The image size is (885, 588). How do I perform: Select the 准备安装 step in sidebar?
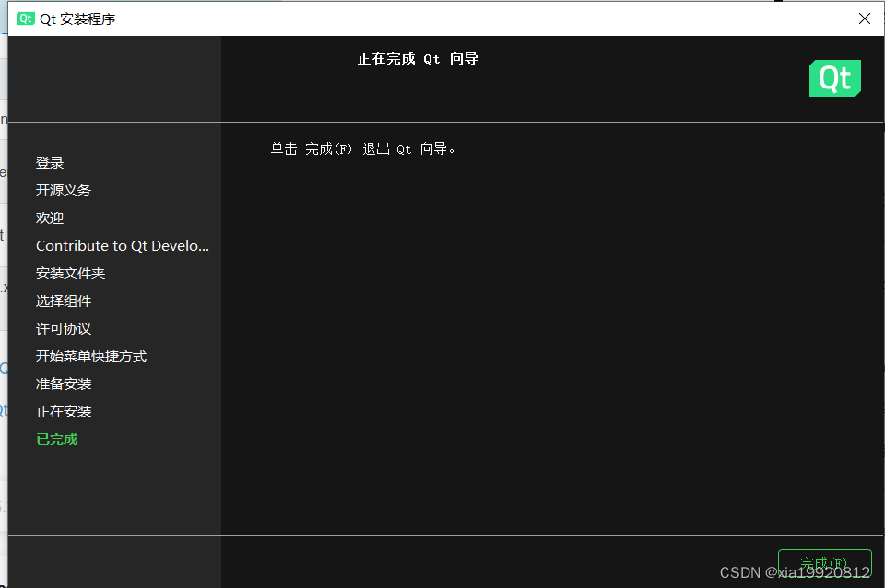point(64,384)
